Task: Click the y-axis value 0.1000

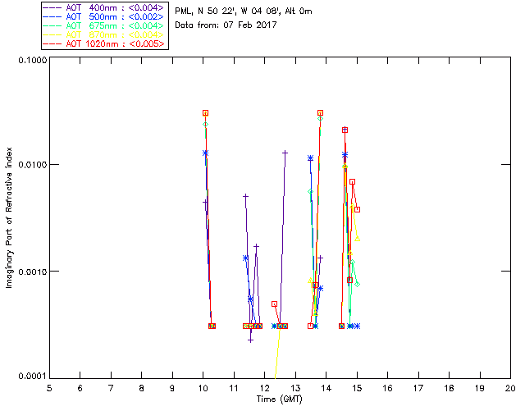Action: click(32, 60)
